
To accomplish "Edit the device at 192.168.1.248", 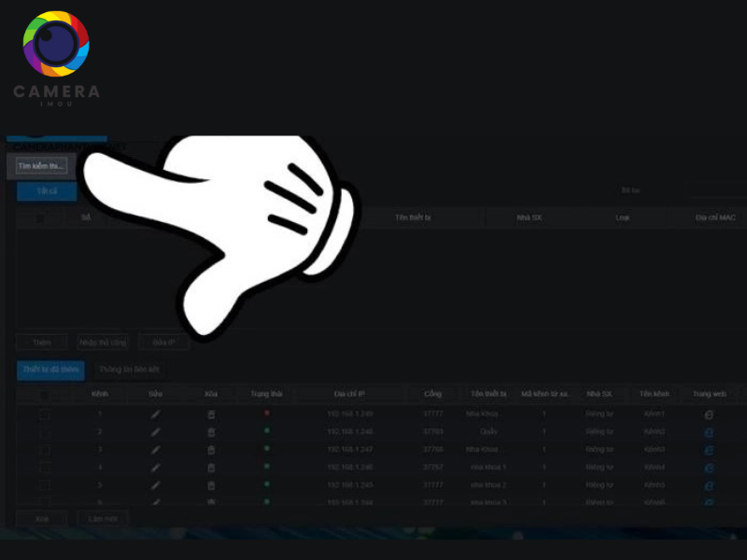I will point(156,431).
